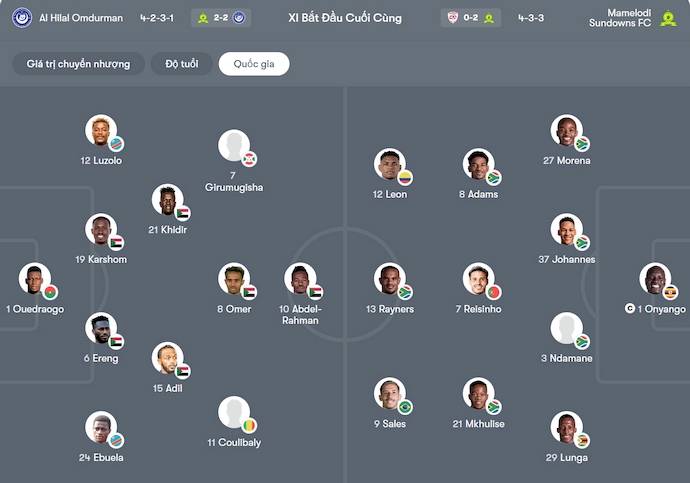The image size is (690, 483).
Task: Click the flag badge next to Leon
Action: point(405,178)
